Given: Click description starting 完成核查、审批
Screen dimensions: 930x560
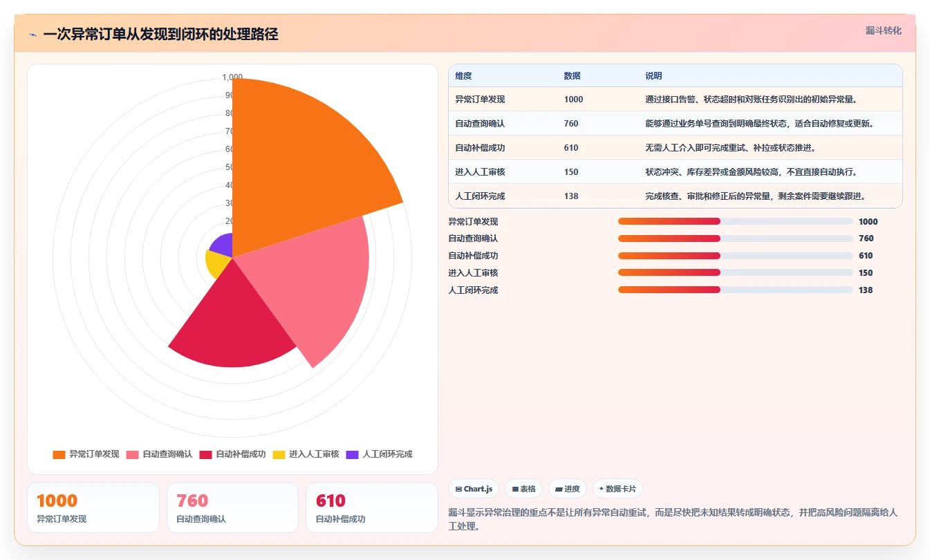Looking at the screenshot, I should point(756,196).
